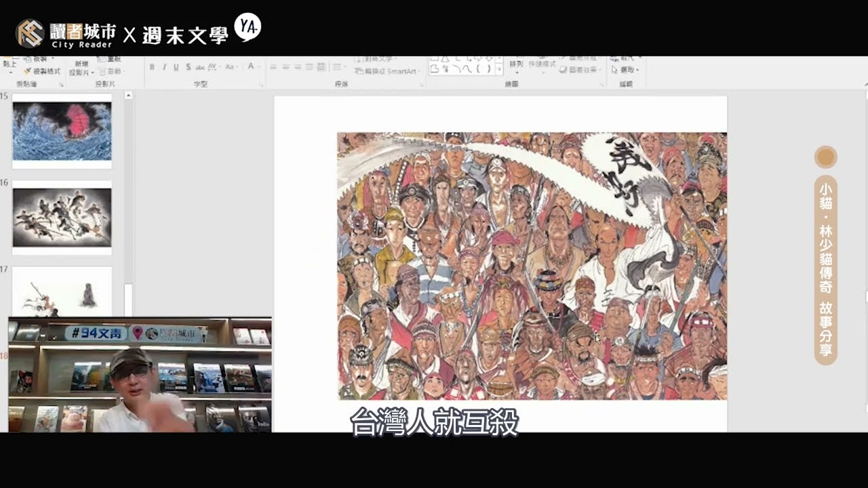Image resolution: width=868 pixels, height=488 pixels.
Task: Justify text in paragraph group
Action: 309,67
